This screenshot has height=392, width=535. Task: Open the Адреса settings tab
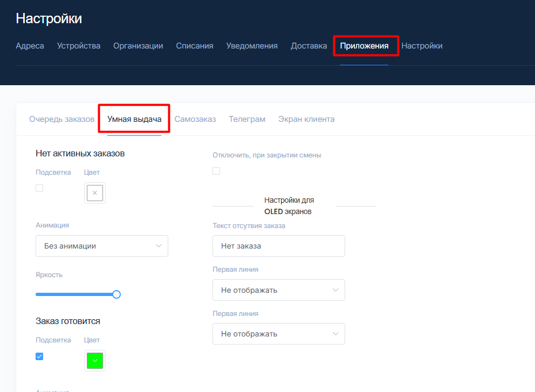pos(30,46)
